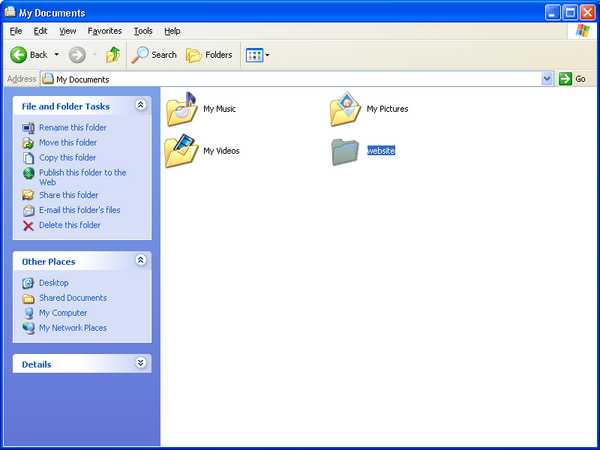Click the My Pictures label
This screenshot has width=600, height=450.
(x=387, y=109)
